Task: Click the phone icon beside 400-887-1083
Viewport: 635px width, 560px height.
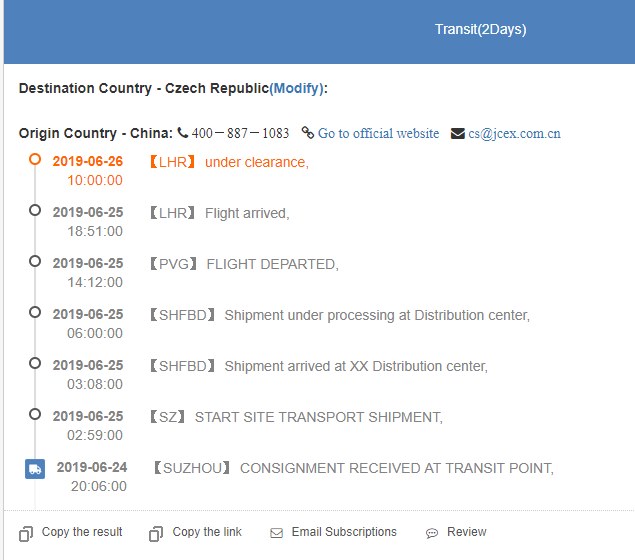Action: click(183, 133)
